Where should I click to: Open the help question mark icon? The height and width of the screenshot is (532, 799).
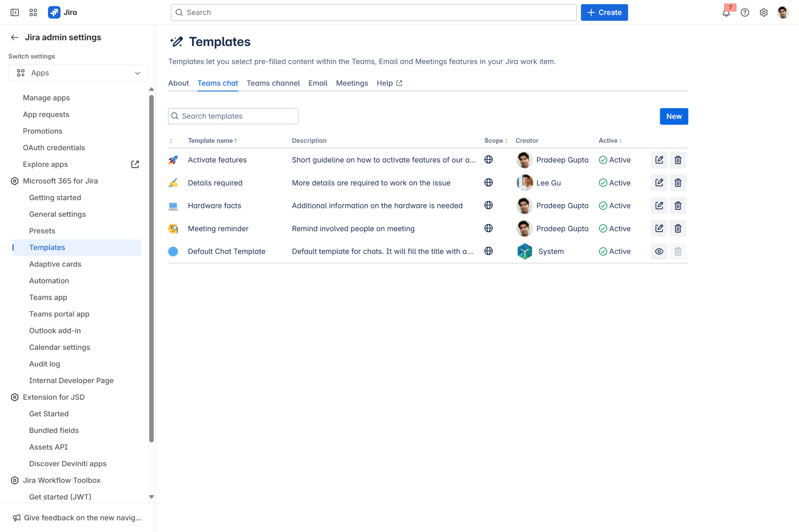[744, 12]
